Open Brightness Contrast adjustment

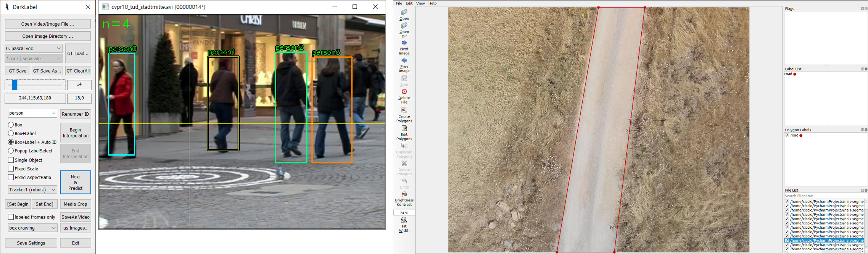(404, 198)
